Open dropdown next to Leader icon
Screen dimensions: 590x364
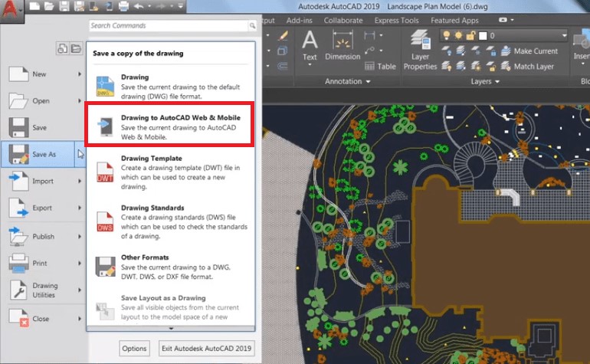381,51
